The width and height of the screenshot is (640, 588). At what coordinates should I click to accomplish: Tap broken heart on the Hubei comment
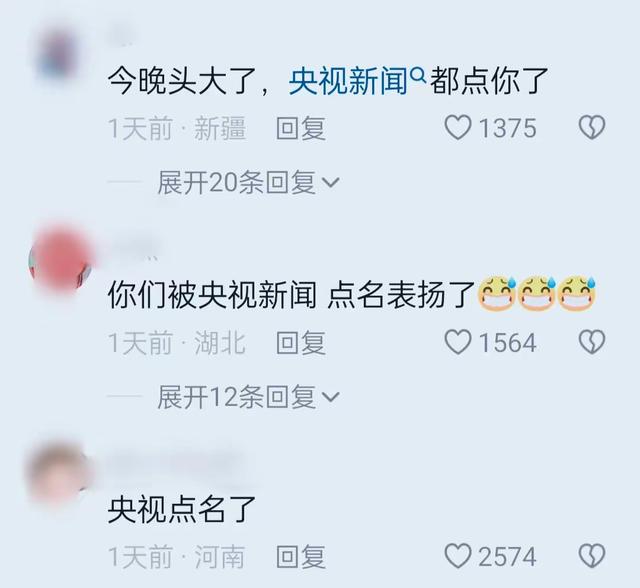click(592, 342)
